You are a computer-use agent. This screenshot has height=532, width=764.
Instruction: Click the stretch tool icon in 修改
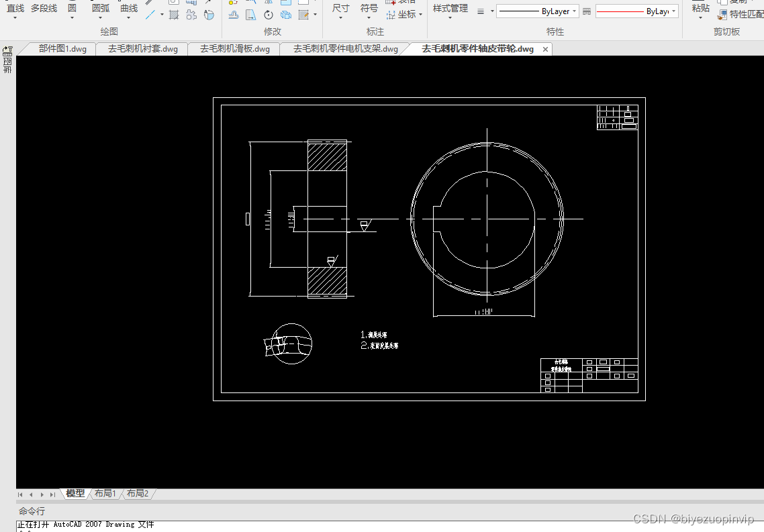pyautogui.click(x=251, y=15)
